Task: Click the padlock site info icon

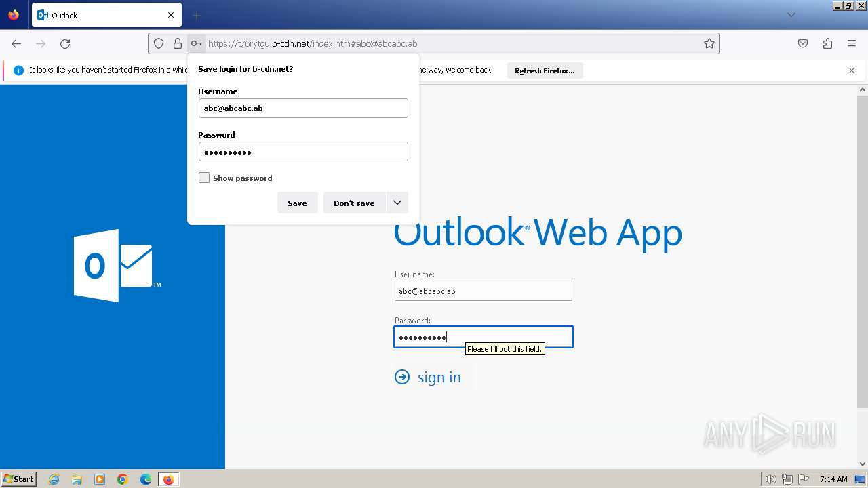Action: point(178,43)
